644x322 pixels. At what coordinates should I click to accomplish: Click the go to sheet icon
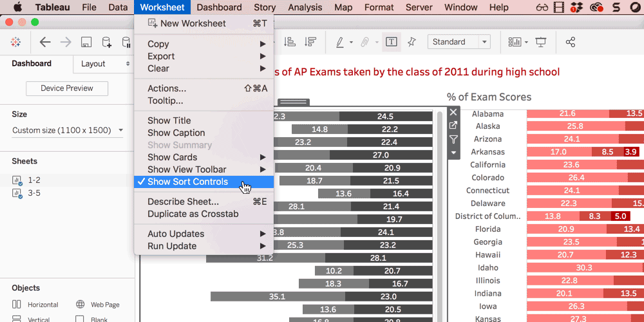[x=453, y=126]
